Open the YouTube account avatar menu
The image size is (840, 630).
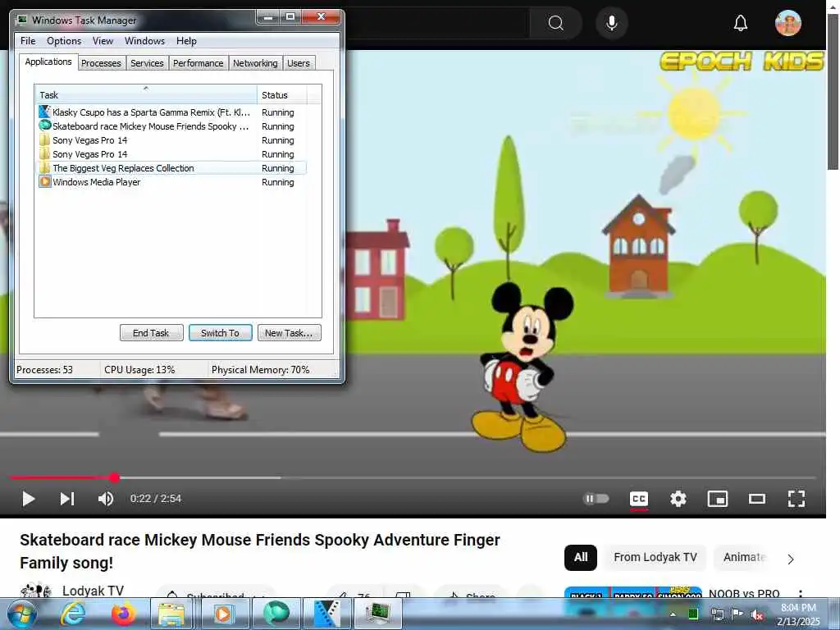point(788,23)
